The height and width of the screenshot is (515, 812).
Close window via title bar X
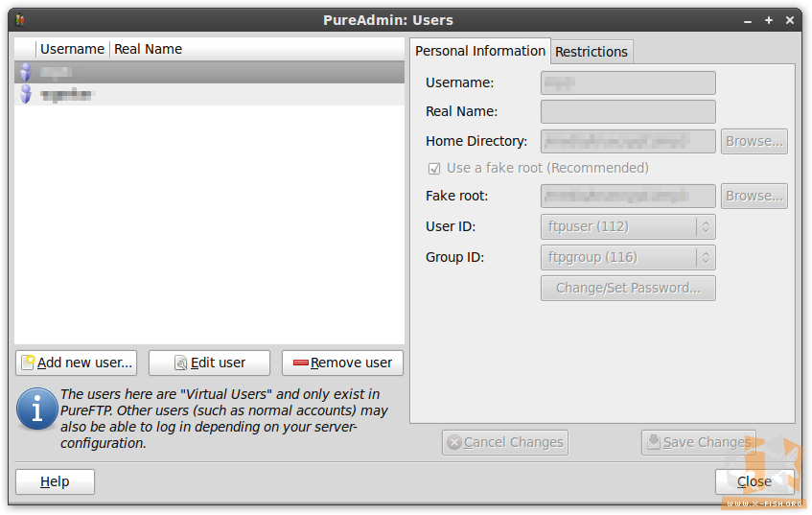pyautogui.click(x=790, y=20)
